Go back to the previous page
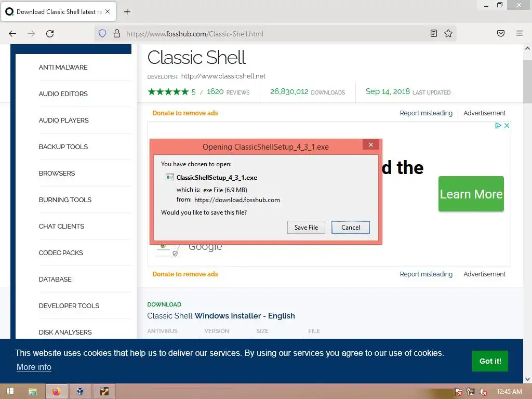This screenshot has width=532, height=399. (12, 34)
